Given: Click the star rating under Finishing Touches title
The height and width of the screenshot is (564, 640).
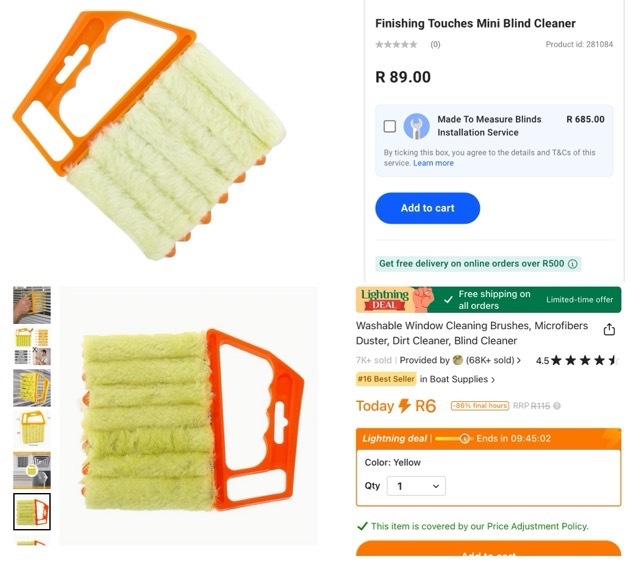Looking at the screenshot, I should pos(396,44).
